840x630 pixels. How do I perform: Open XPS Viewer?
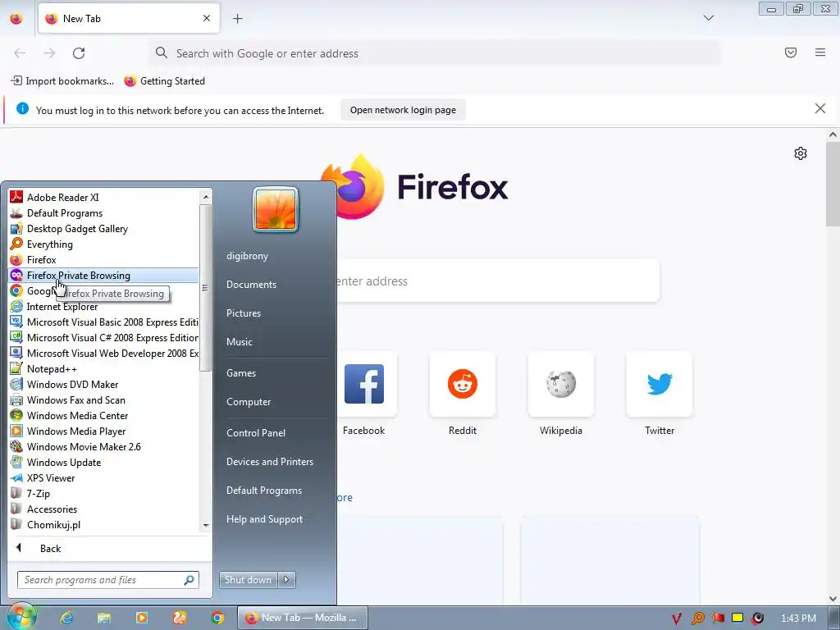(103, 477)
